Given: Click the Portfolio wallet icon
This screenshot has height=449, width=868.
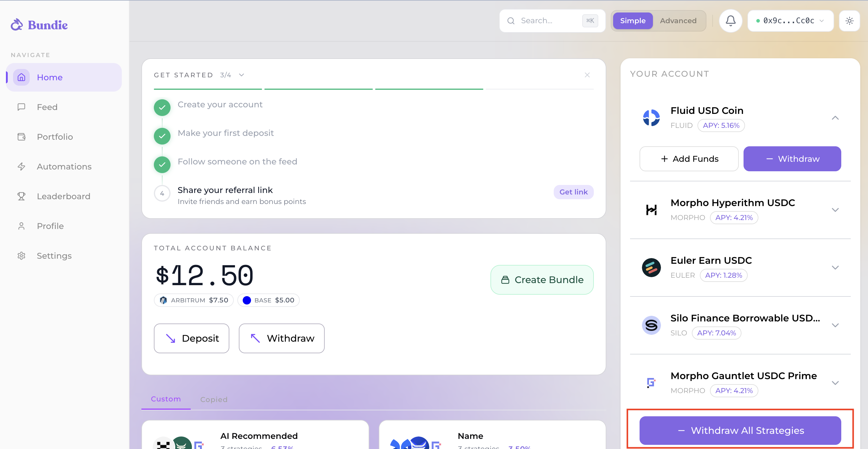Looking at the screenshot, I should (21, 136).
